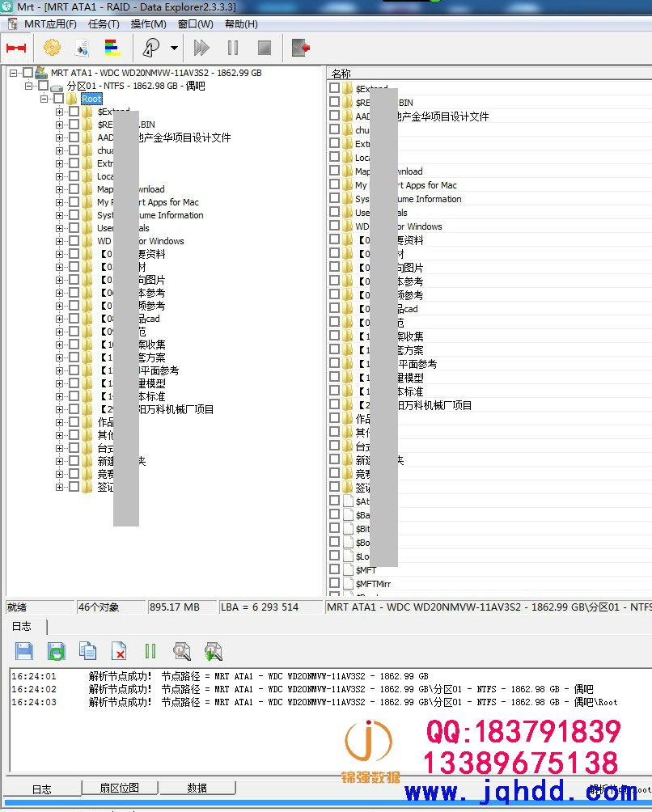Screen dimensions: 652x812
Task: Open the MRT应用(F) menu
Action: point(50,24)
